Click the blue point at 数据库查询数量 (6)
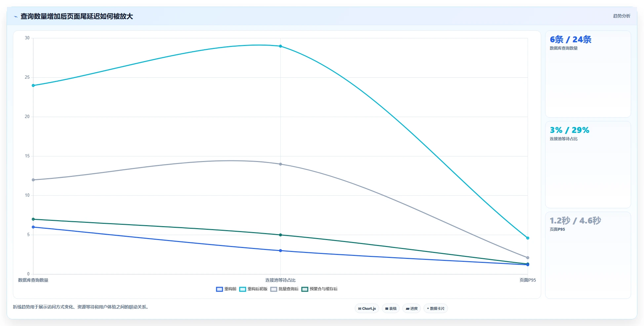This screenshot has width=644, height=326. 33,227
